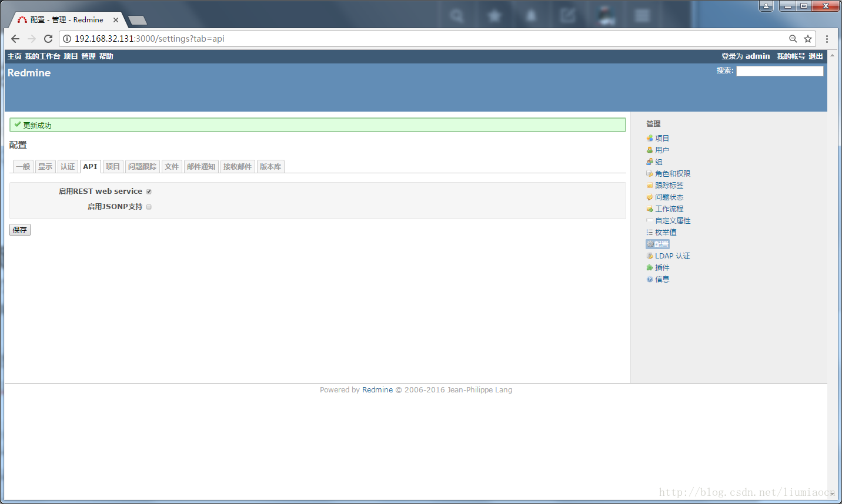Open a new browser tab
The width and height of the screenshot is (842, 504).
coord(138,21)
